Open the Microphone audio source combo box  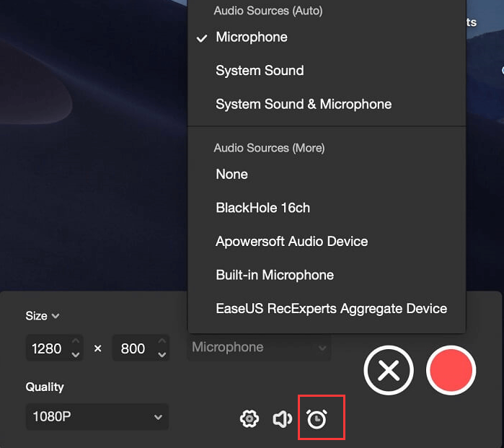(259, 347)
